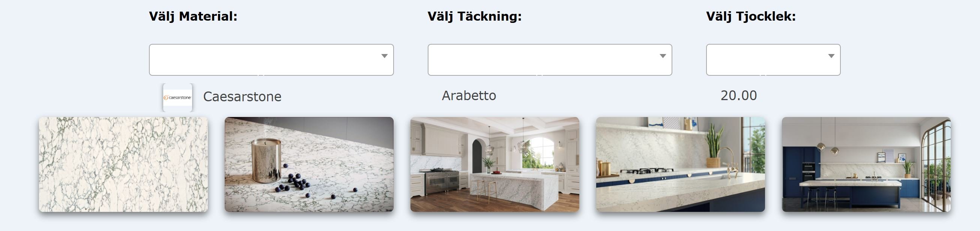980x231 pixels.
Task: Click the silver candle holder in photo
Action: click(267, 160)
